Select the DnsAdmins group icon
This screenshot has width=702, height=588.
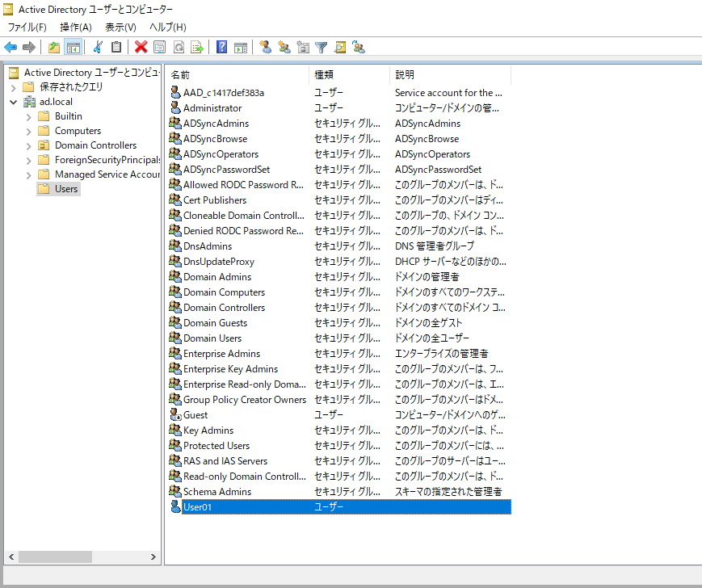(175, 246)
